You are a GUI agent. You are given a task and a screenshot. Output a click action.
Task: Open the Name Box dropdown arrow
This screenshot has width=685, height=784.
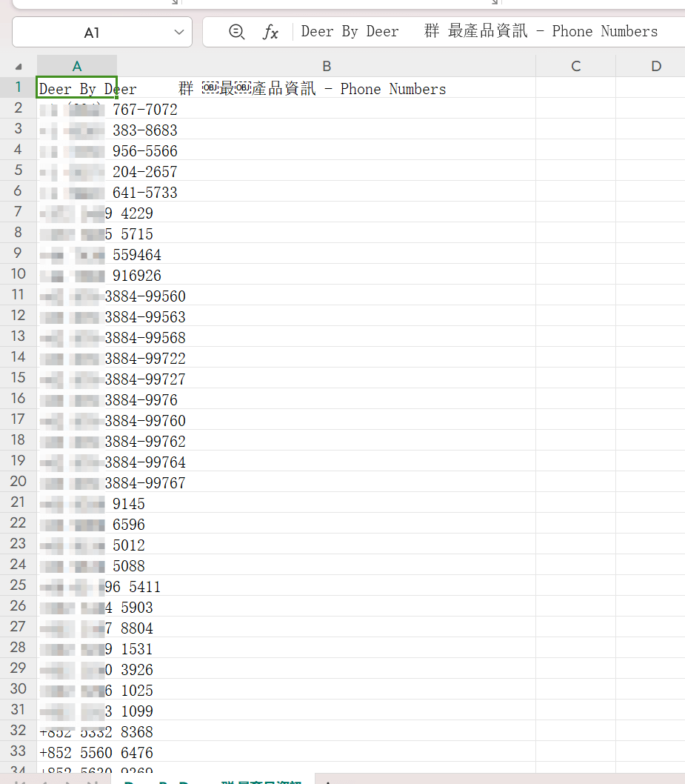[x=179, y=33]
